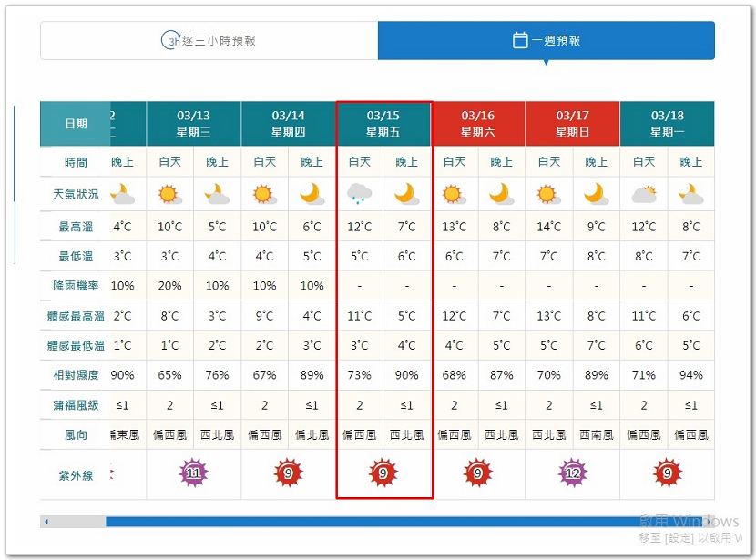Screen dimensions: 756x560
Task: Click the 73% relative humidity value
Action: click(359, 375)
